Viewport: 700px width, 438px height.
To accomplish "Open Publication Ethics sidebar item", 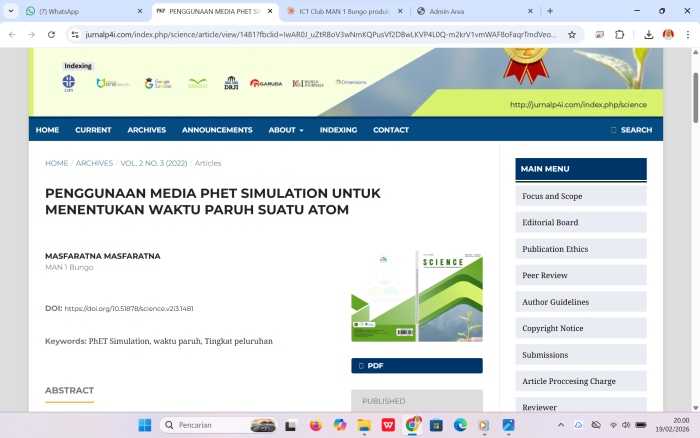I will (x=581, y=249).
